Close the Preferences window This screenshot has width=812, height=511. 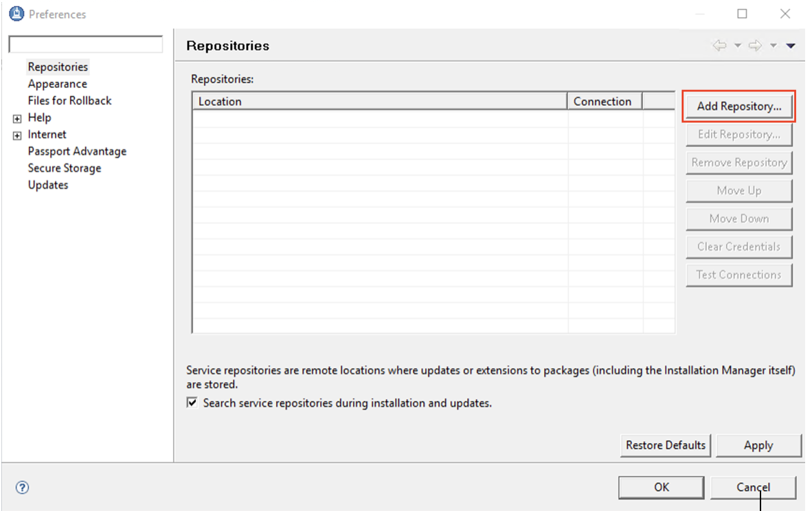click(785, 14)
